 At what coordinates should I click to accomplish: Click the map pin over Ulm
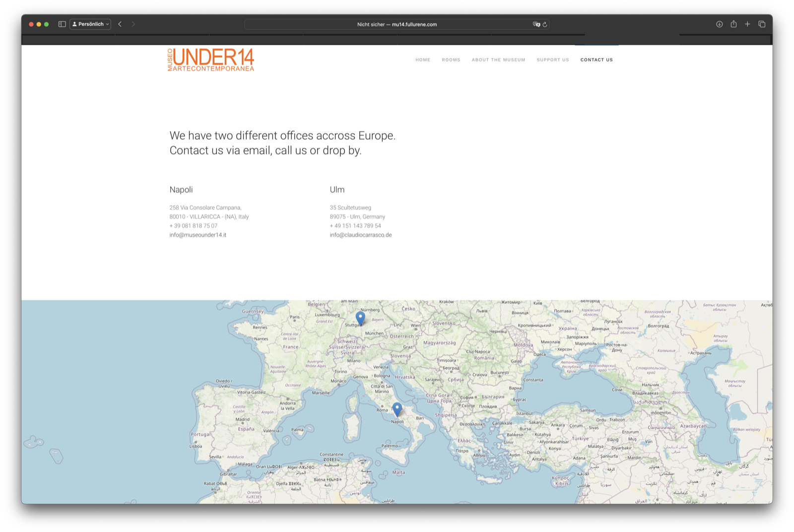(360, 318)
